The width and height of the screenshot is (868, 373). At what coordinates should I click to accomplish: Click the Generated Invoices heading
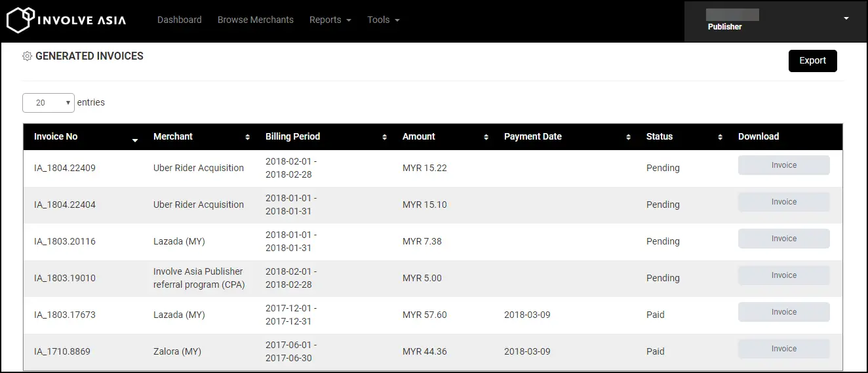coord(89,56)
